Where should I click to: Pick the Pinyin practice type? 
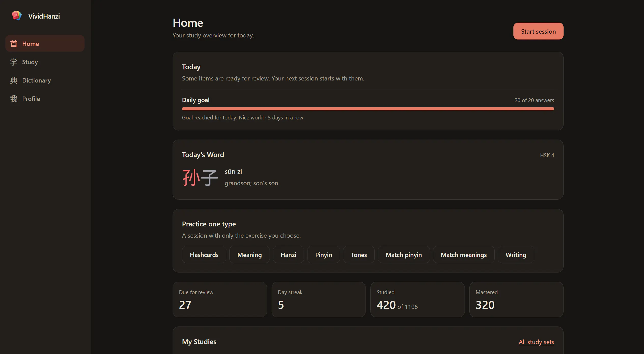(324, 254)
